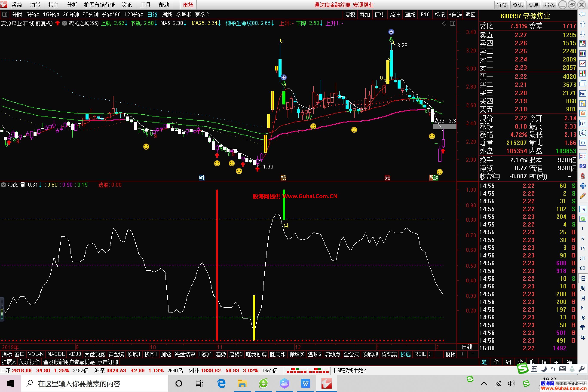Click the +自选 add to watchlist button
This screenshot has width=588, height=392.
pyautogui.click(x=455, y=15)
